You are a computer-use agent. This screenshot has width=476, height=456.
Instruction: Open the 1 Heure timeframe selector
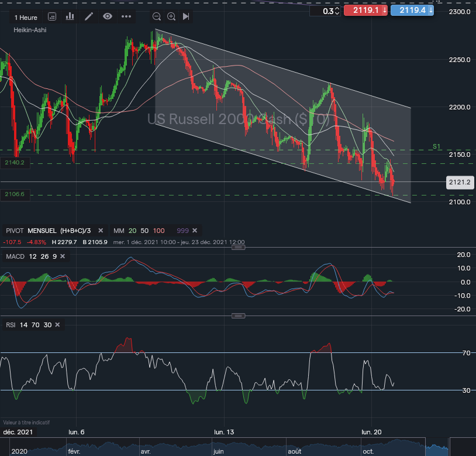pos(26,18)
